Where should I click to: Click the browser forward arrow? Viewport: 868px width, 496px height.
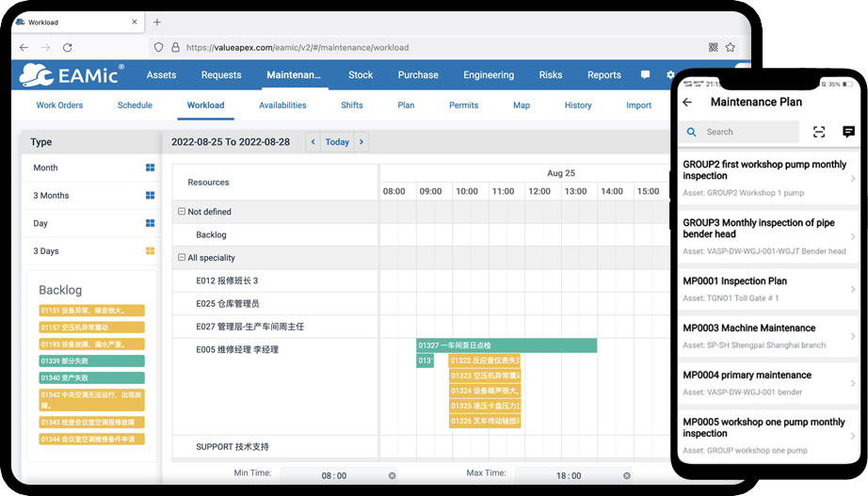coord(45,48)
